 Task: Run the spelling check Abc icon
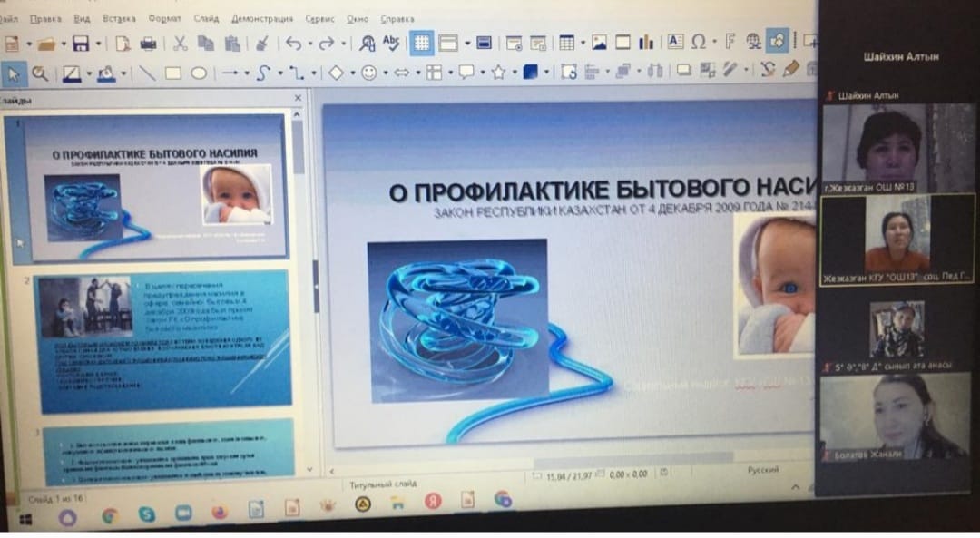391,43
